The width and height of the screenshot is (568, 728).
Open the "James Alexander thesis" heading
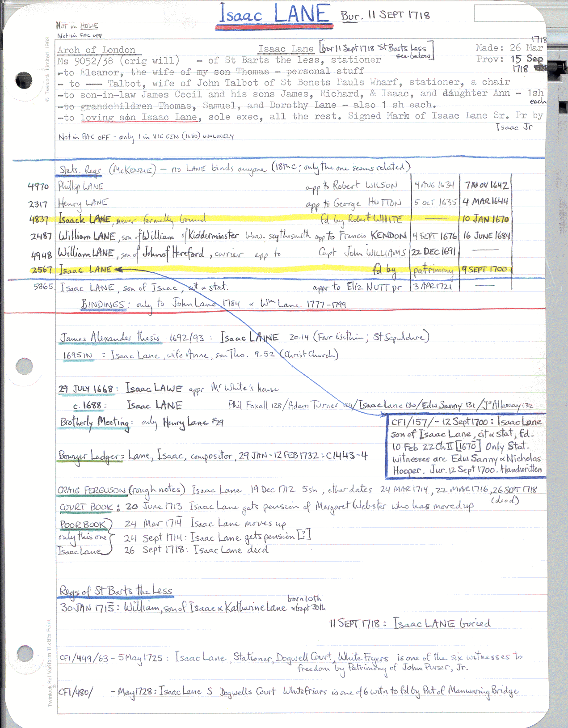tap(110, 337)
